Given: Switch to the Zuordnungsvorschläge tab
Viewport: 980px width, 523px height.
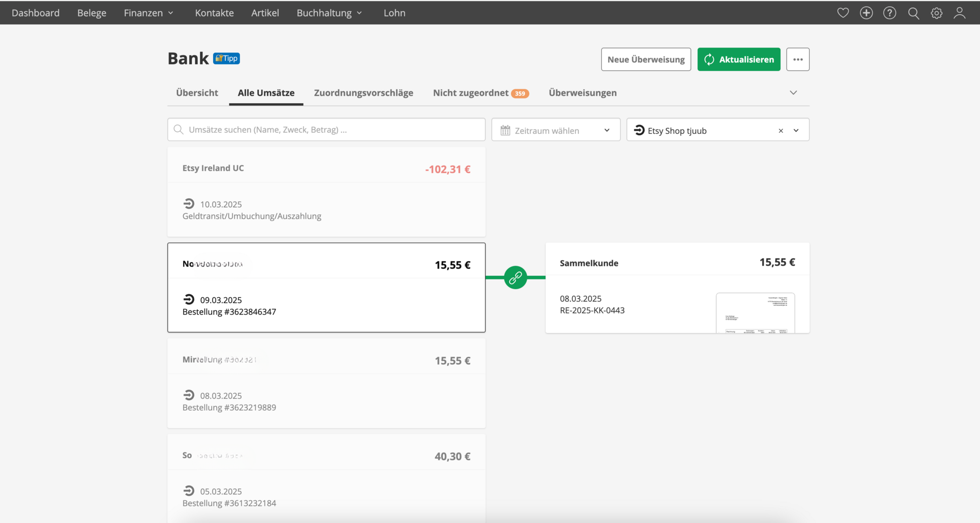Looking at the screenshot, I should pos(363,93).
